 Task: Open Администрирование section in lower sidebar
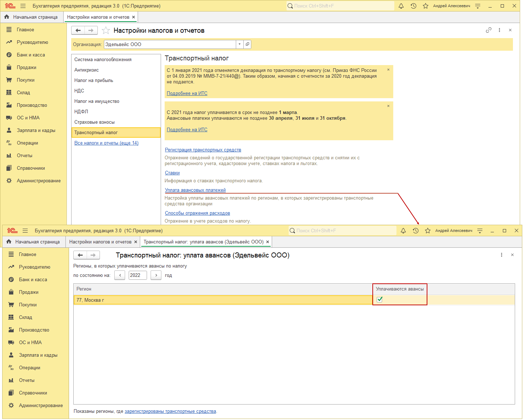(41, 406)
